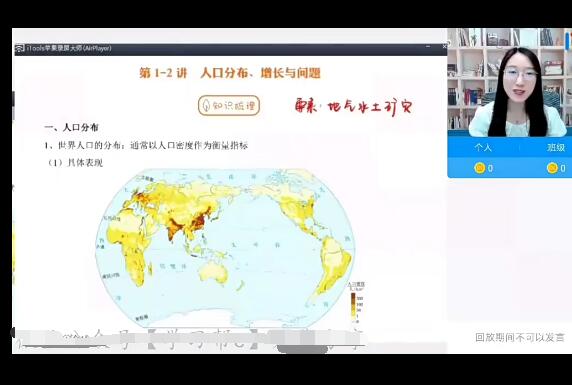Click the 回放期间不可以发言 chat input area

519,338
